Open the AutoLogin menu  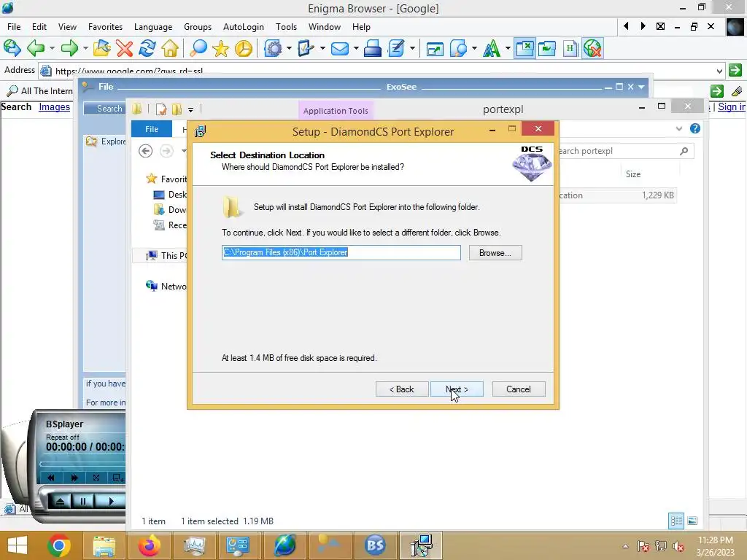pyautogui.click(x=244, y=27)
